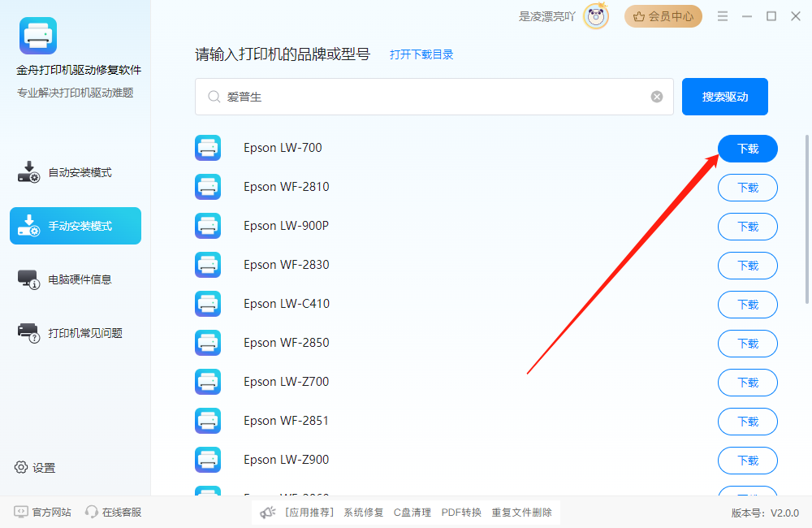Select Epson WF-2810 text row
This screenshot has width=812, height=528.
click(x=287, y=187)
